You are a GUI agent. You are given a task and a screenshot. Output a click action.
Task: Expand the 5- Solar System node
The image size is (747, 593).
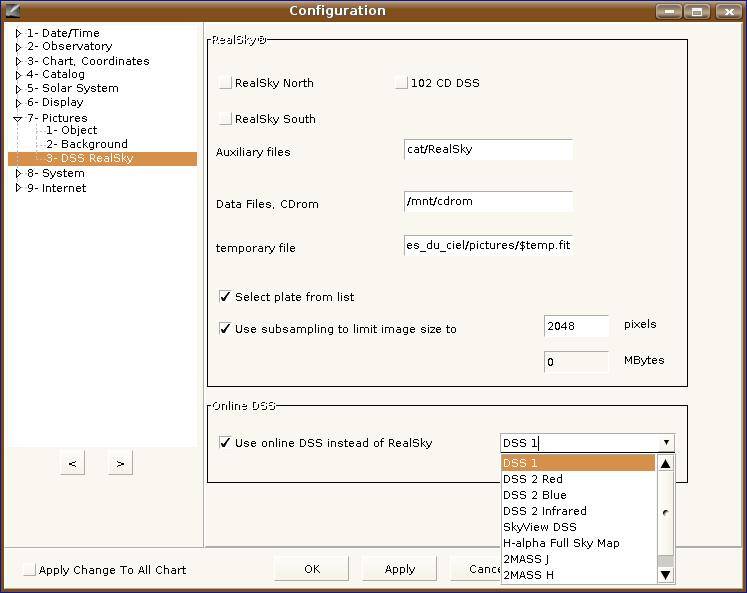click(x=19, y=89)
